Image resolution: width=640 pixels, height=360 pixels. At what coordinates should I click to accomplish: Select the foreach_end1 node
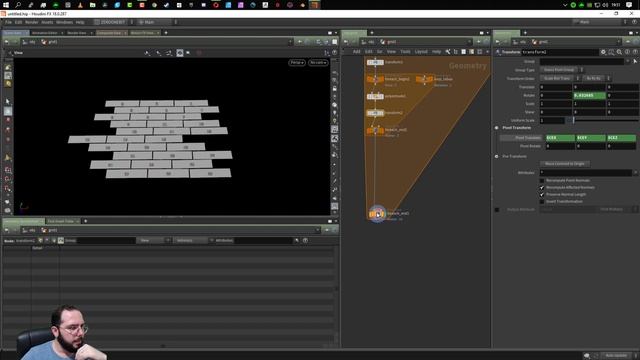(x=375, y=130)
